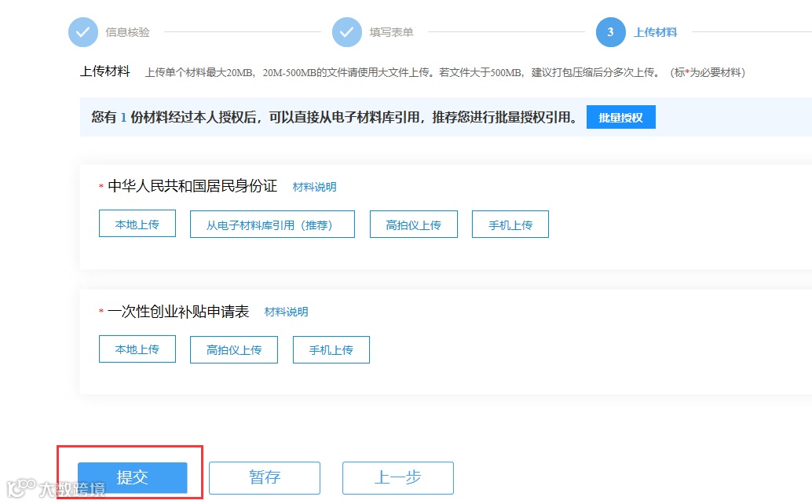The image size is (812, 504).
Task: Click the upload size limit notice text
Action: click(445, 72)
